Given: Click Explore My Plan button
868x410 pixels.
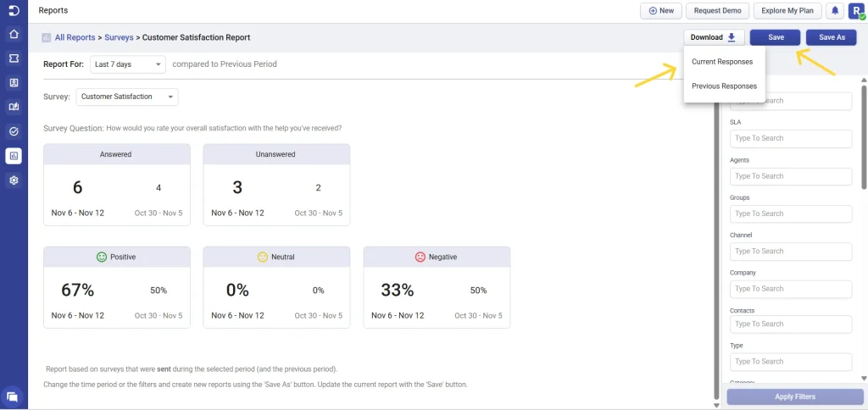Looking at the screenshot, I should pyautogui.click(x=787, y=10).
